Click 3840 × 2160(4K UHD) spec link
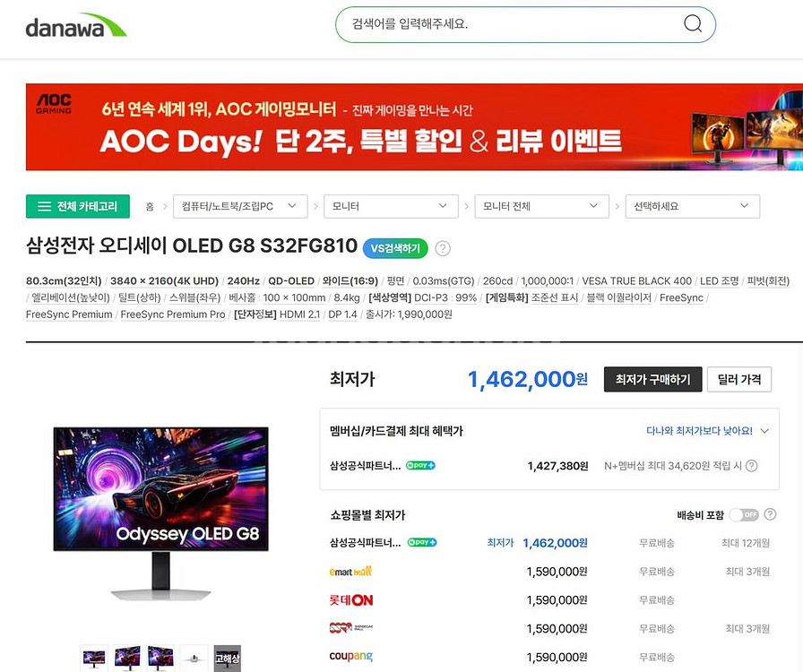 coord(164,281)
